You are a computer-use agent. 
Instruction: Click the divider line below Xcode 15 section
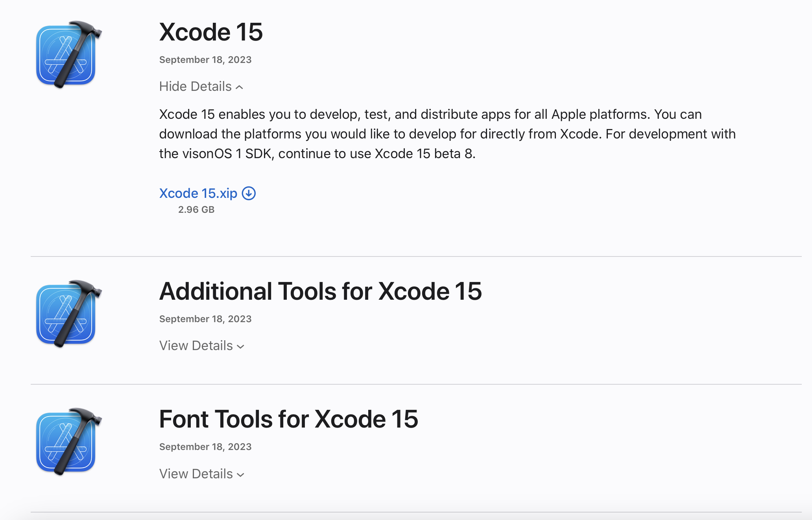pos(416,256)
